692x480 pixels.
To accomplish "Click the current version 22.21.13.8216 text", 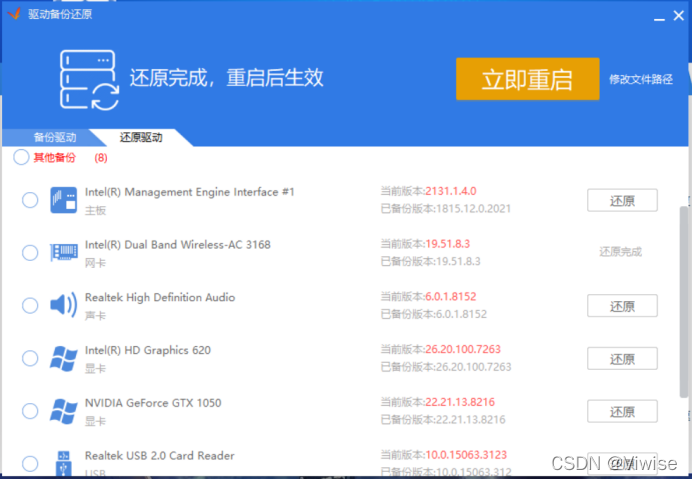I will coord(460,402).
